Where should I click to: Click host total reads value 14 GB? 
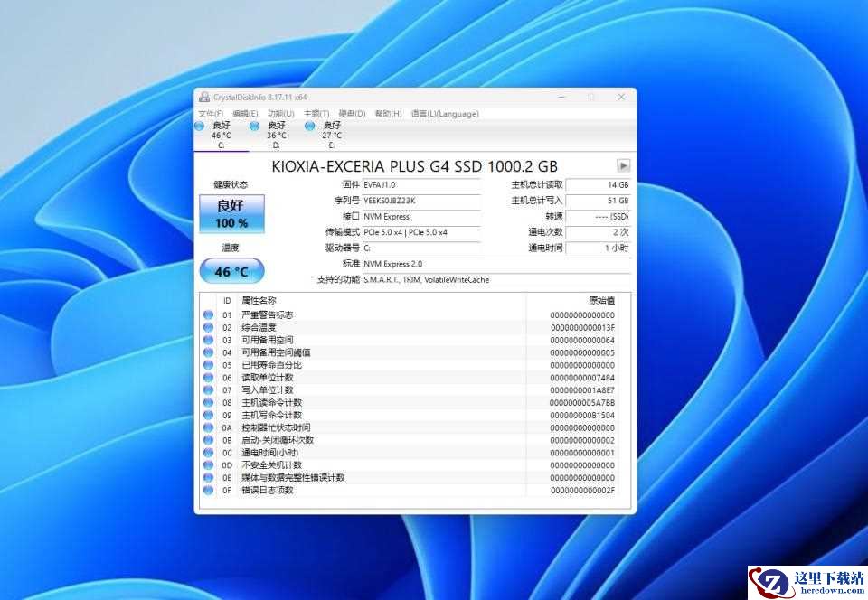[598, 185]
